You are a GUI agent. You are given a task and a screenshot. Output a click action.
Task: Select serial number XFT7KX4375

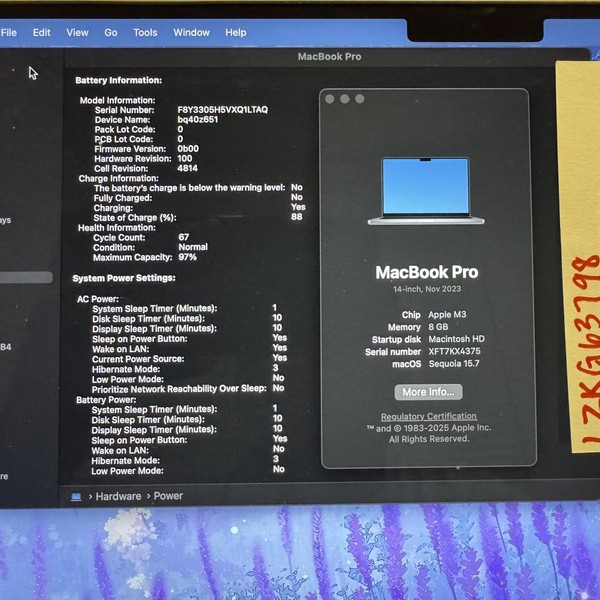(454, 351)
